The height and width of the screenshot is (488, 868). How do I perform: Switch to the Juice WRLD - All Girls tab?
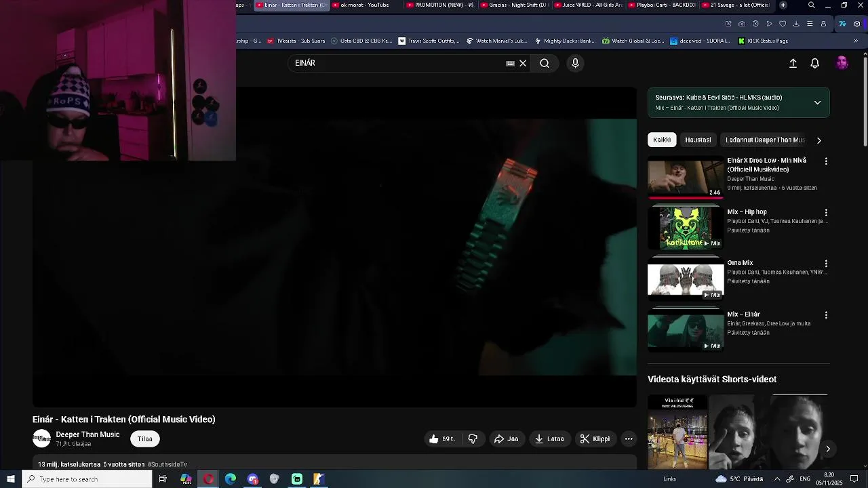pyautogui.click(x=588, y=5)
